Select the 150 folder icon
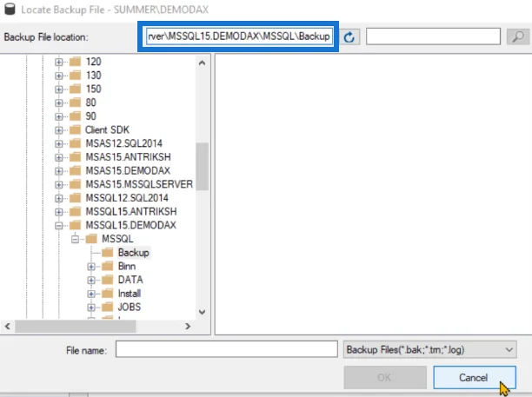 coord(76,89)
